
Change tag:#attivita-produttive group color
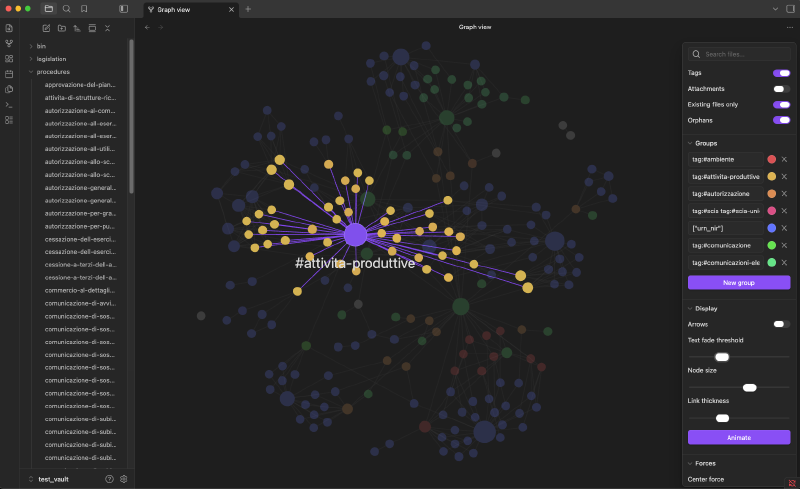pos(771,177)
